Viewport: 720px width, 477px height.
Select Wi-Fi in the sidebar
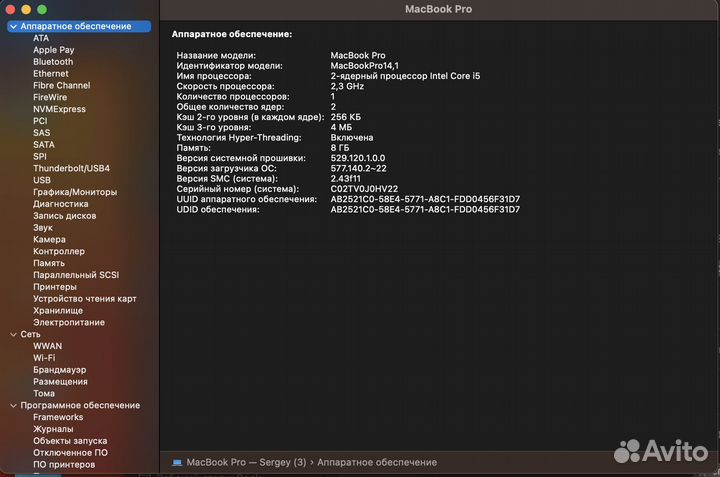44,358
